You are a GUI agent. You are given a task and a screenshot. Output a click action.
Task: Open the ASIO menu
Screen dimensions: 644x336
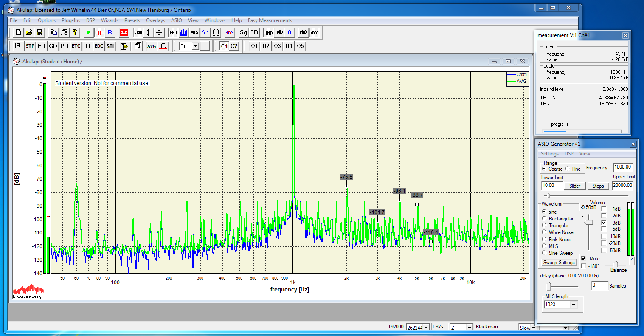coord(177,20)
